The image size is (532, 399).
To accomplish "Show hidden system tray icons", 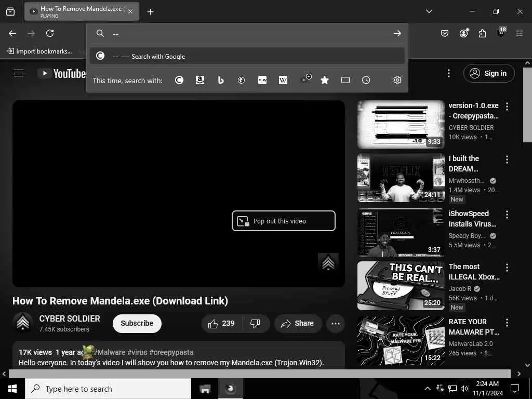I will tap(428, 389).
